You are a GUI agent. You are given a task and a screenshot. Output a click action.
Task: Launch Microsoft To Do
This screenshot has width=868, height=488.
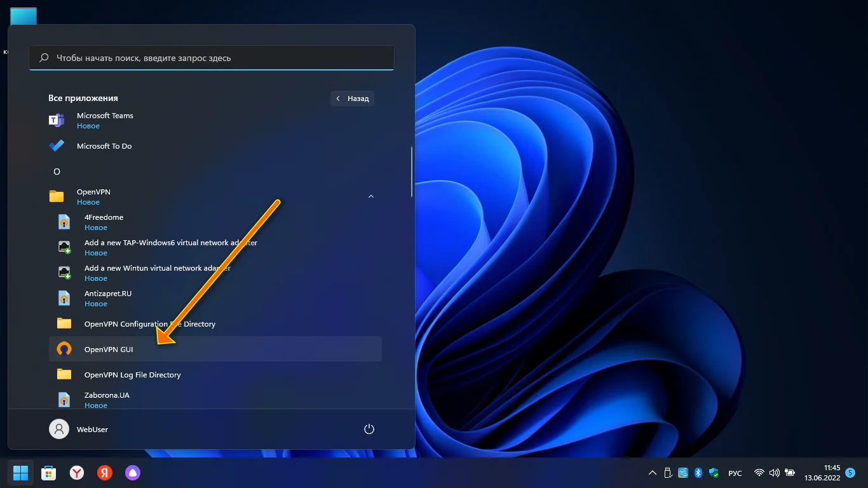coord(215,146)
